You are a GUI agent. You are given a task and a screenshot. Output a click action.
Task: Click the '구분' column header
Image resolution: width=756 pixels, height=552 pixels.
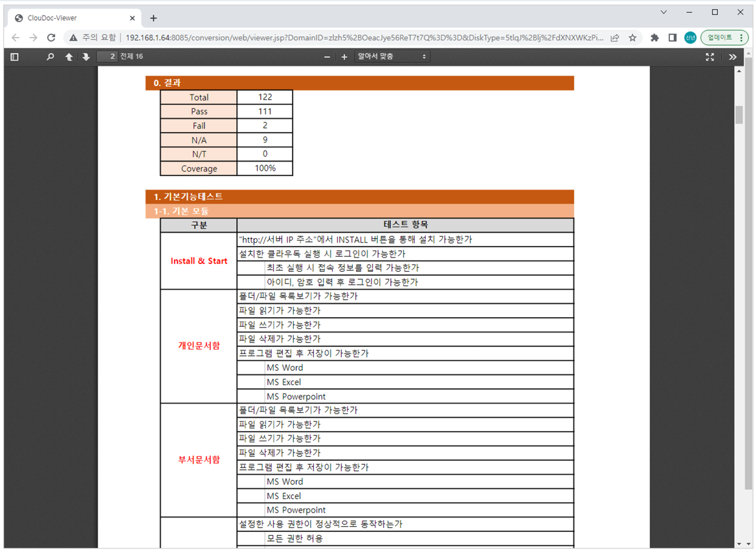coord(199,225)
